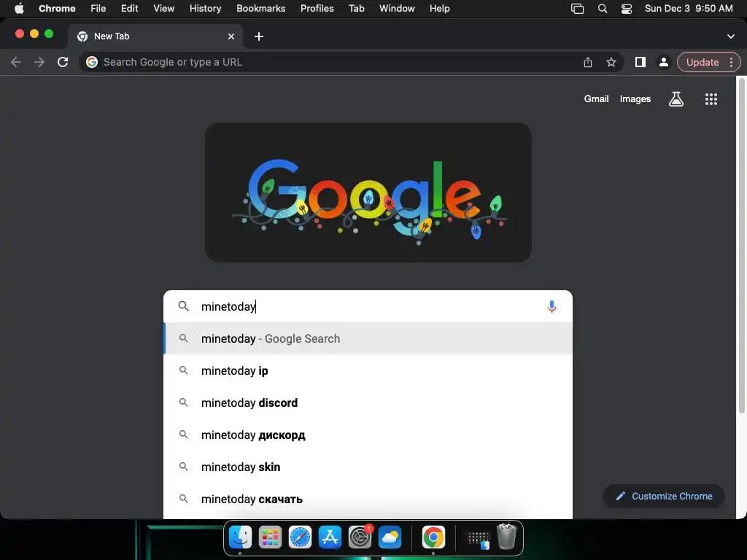Image resolution: width=747 pixels, height=560 pixels.
Task: Close the New Tab tab
Action: tap(231, 36)
